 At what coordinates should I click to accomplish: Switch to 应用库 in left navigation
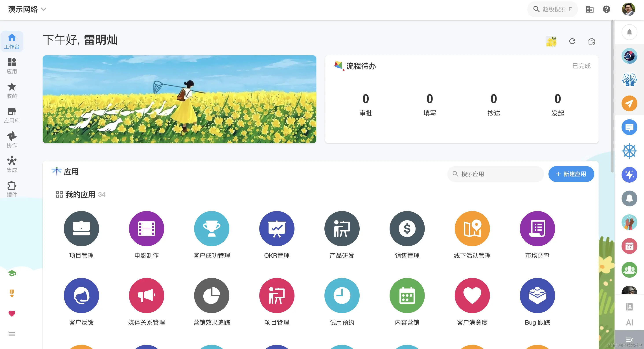(12, 115)
